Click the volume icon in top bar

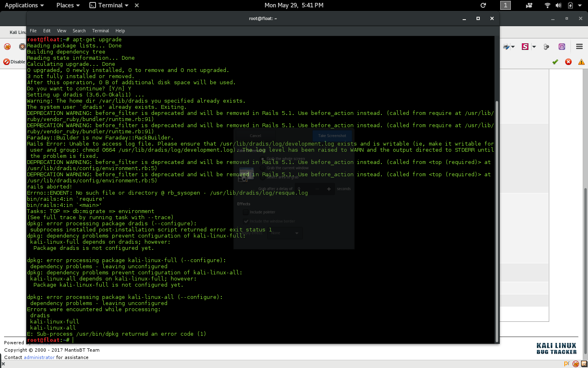pos(559,5)
